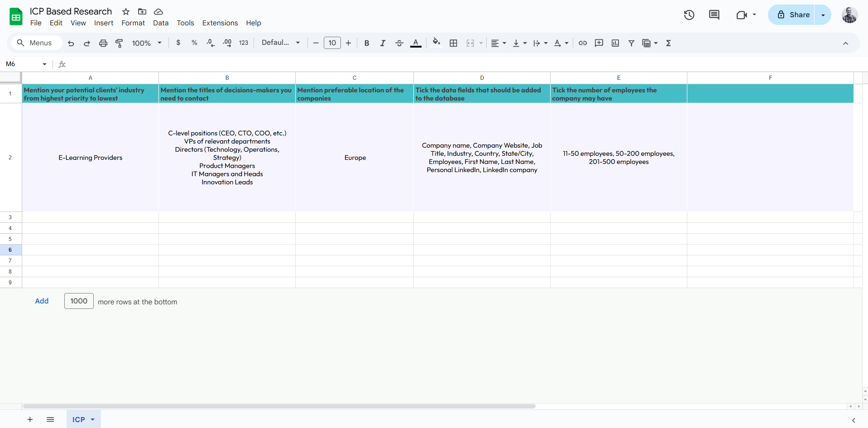Edit the rows count field 1000
Viewport: 868px width, 428px height.
coord(79,301)
